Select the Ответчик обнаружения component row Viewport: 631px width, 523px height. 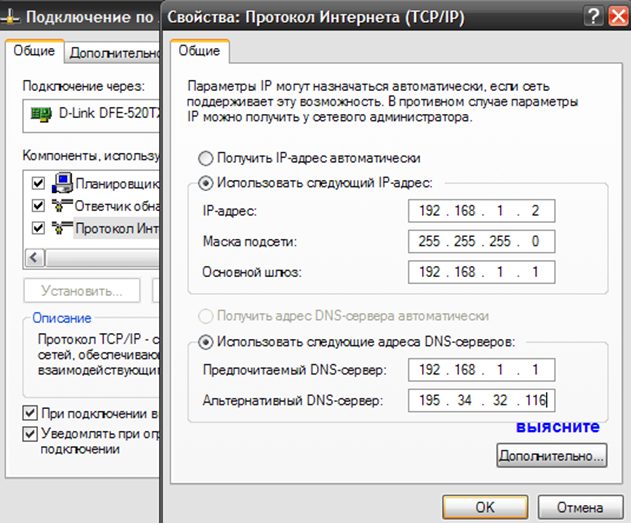pyautogui.click(x=117, y=206)
